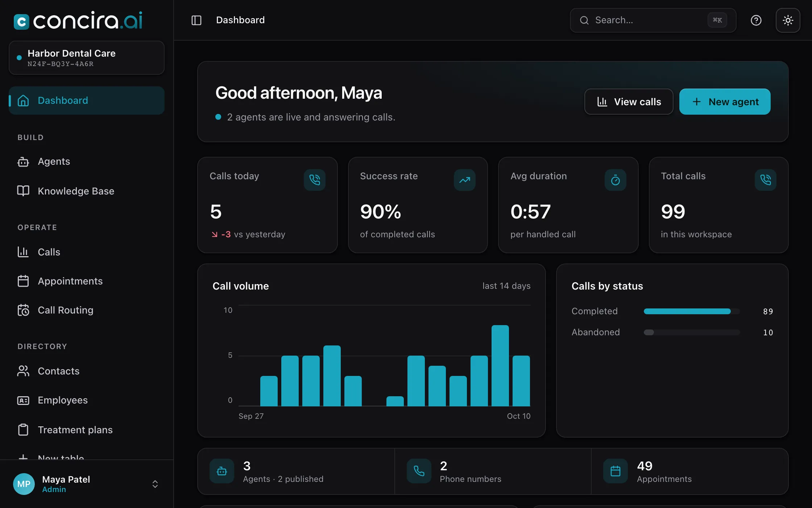Click the Agents summary robot icon
The image size is (812, 508).
click(222, 471)
